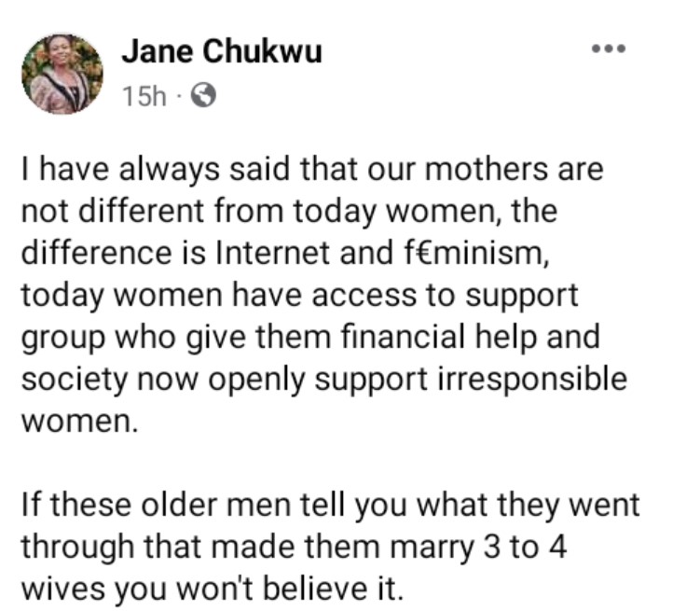This screenshot has height=611, width=700.
Task: Click the standalone "women." line of text
Action: coord(79,422)
